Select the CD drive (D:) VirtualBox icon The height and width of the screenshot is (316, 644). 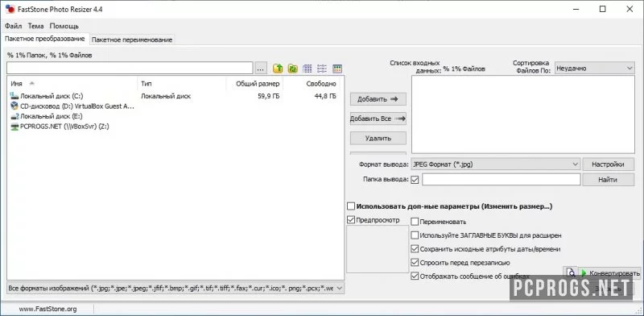(14, 106)
